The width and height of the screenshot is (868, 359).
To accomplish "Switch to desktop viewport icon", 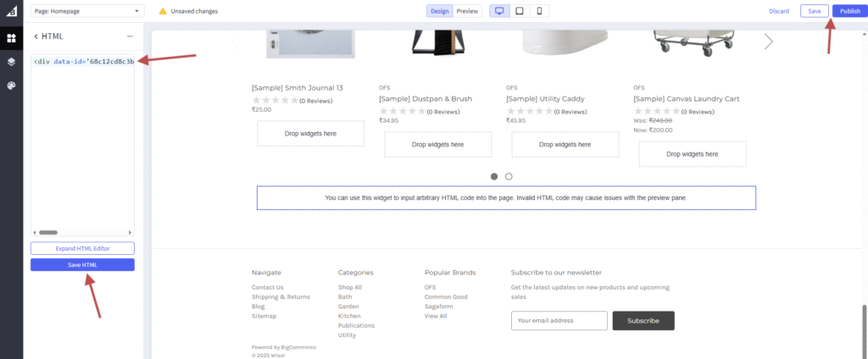I will pos(498,11).
